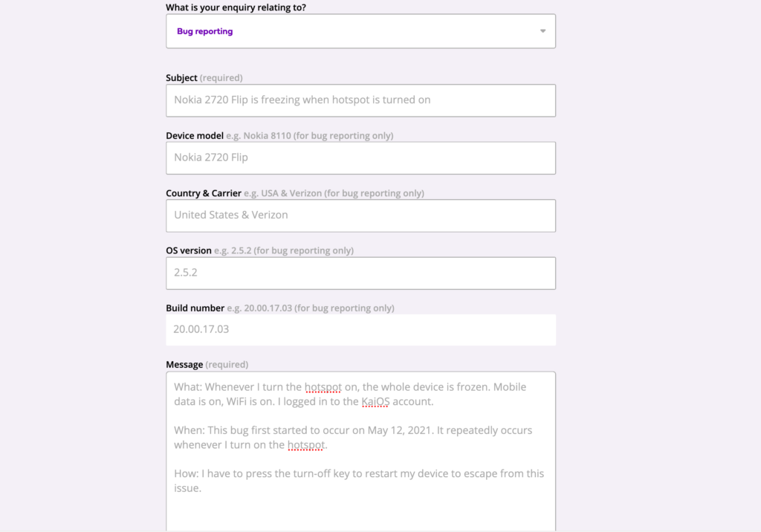Expand the enquiry type dropdown arrow
761x532 pixels.
tap(543, 31)
